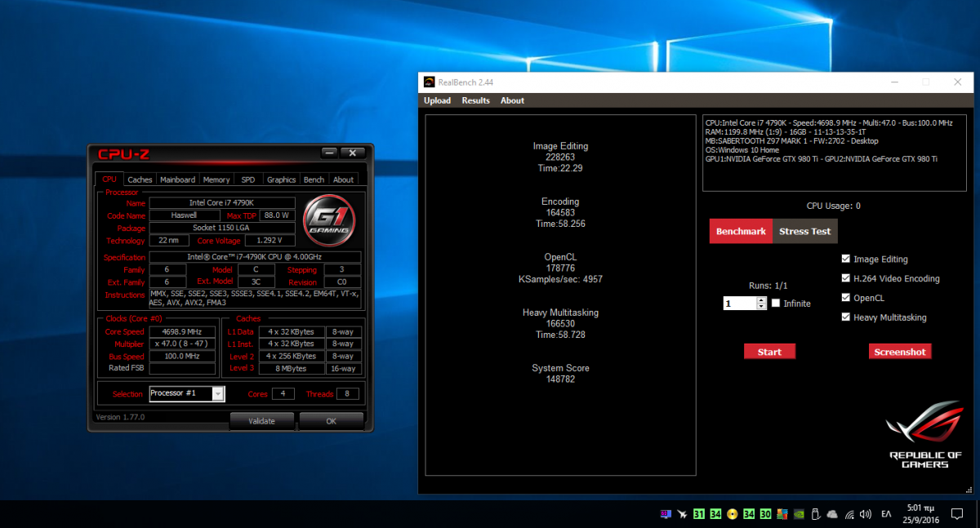980x528 pixels.
Task: Open the Wi-Fi network tray icon
Action: 850,514
